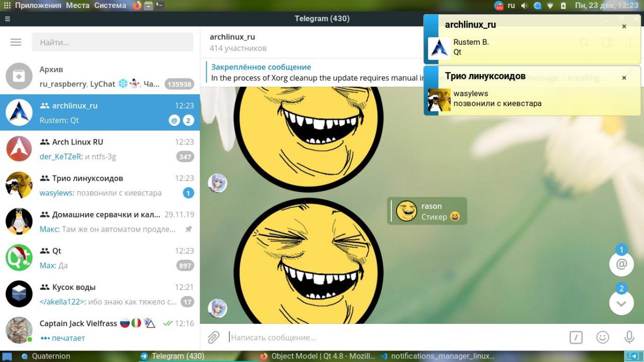The height and width of the screenshot is (362, 644).
Task: Switch to notifications_manager_linux window in the taskbar
Action: 438,356
